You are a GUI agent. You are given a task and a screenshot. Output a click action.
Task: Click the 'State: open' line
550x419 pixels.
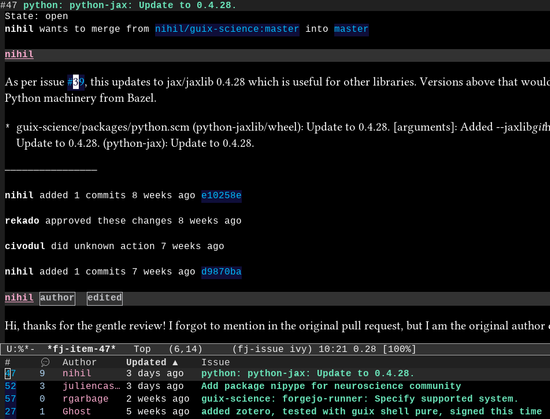(x=36, y=16)
